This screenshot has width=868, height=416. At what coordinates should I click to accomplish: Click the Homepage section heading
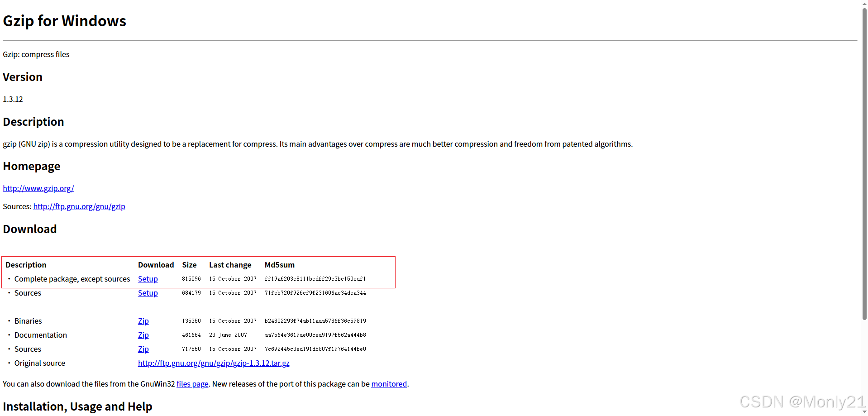(32, 166)
